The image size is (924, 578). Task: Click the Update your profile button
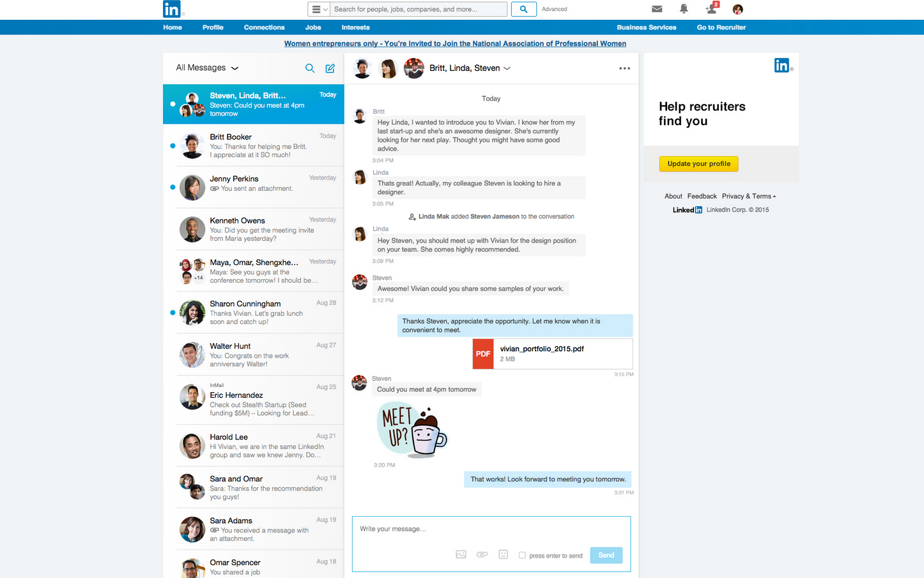(x=699, y=164)
